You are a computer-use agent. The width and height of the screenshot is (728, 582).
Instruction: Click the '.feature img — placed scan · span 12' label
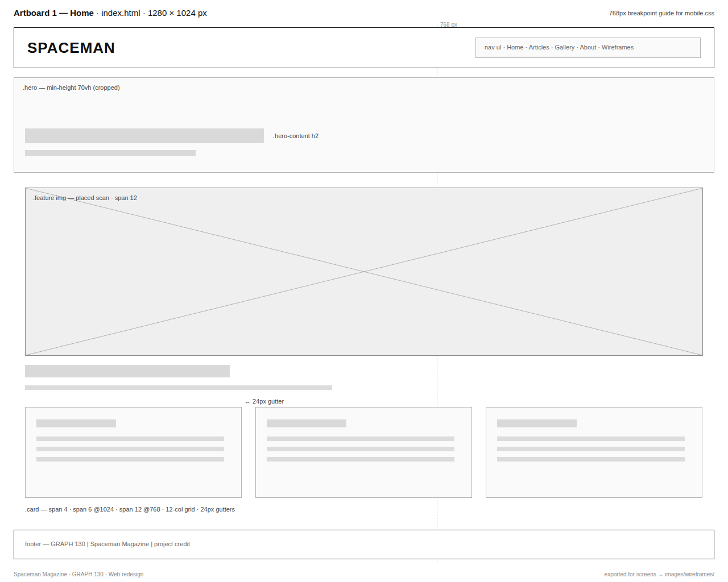[85, 198]
